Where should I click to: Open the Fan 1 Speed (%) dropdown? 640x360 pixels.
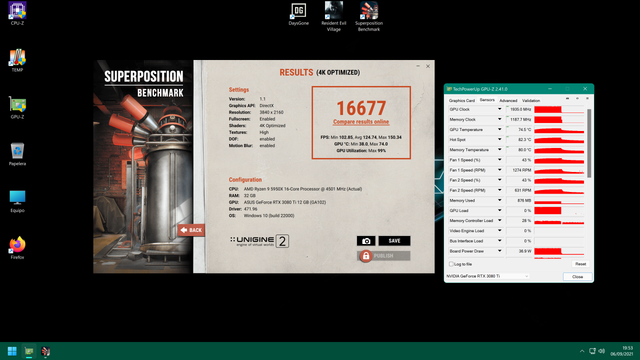coord(499,160)
